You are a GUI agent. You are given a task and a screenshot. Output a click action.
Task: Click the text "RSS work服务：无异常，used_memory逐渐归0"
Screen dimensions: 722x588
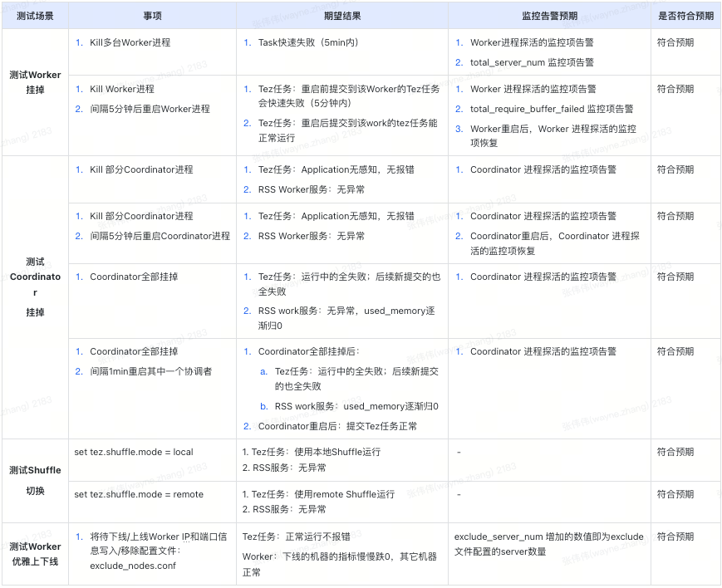[346, 318]
